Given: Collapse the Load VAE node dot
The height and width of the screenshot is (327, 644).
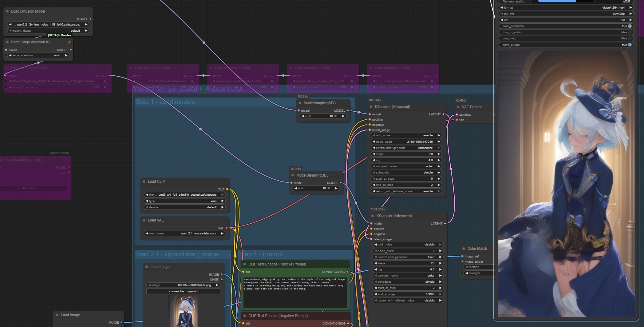Looking at the screenshot, I should pos(144,220).
